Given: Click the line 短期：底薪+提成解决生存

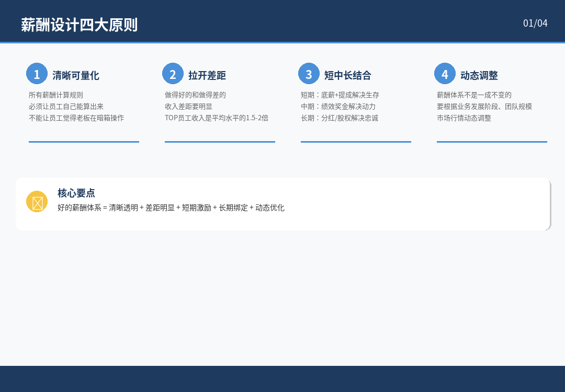Looking at the screenshot, I should [340, 95].
